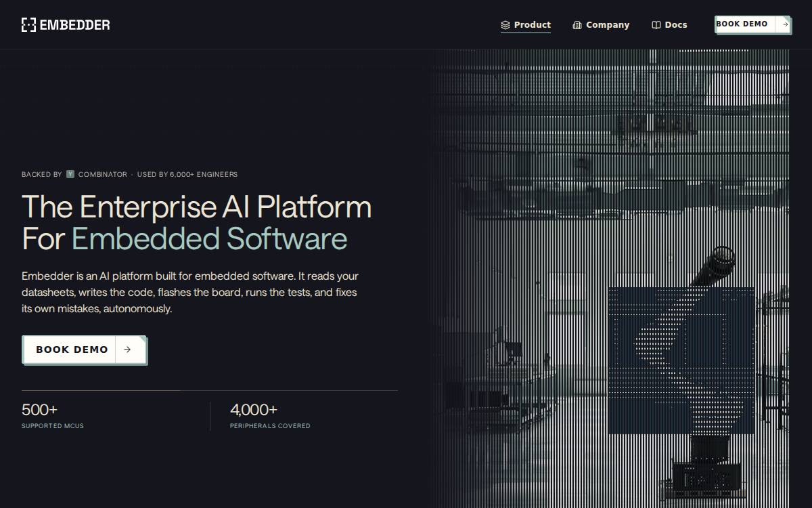The width and height of the screenshot is (812, 508).
Task: Click the building icon beside Company
Action: pyautogui.click(x=577, y=25)
